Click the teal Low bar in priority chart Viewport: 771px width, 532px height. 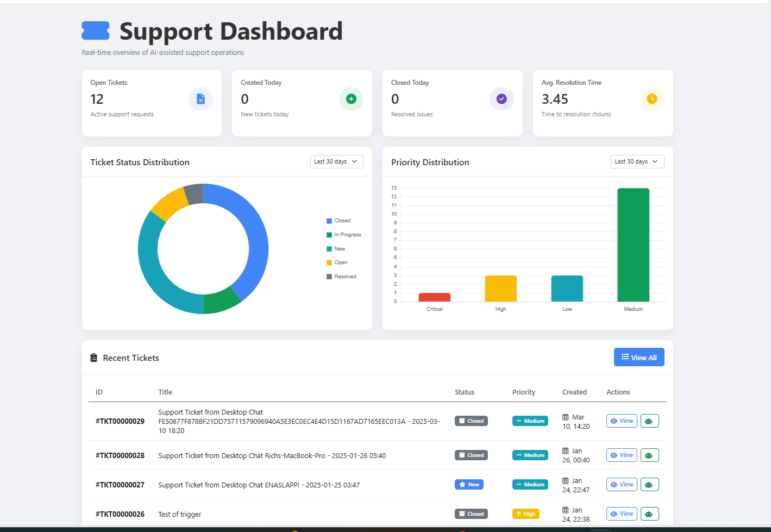point(567,289)
